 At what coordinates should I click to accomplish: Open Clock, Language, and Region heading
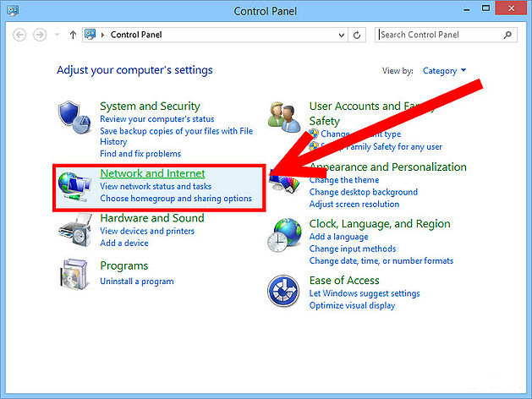pos(380,224)
